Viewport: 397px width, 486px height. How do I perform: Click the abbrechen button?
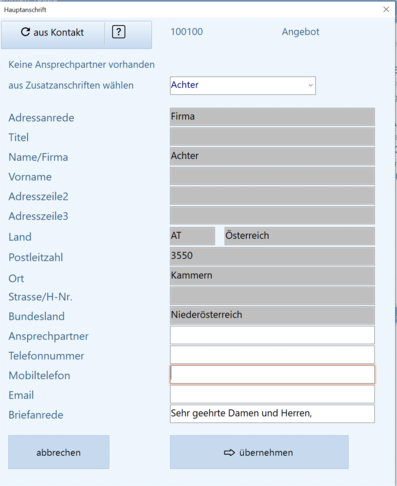[x=59, y=452]
